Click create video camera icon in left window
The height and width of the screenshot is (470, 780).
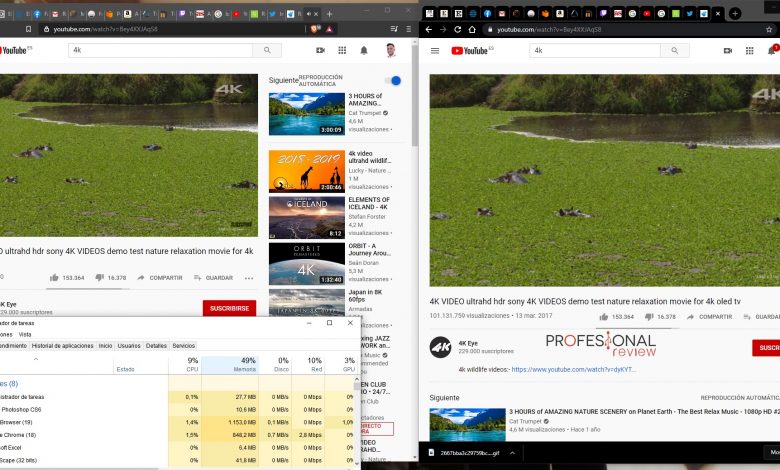coord(320,50)
